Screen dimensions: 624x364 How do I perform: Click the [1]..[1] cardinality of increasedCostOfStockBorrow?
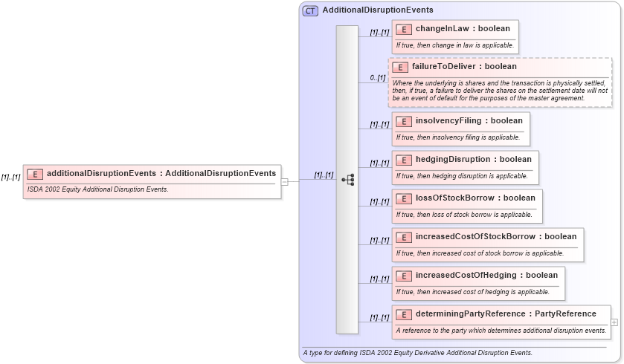(x=379, y=240)
